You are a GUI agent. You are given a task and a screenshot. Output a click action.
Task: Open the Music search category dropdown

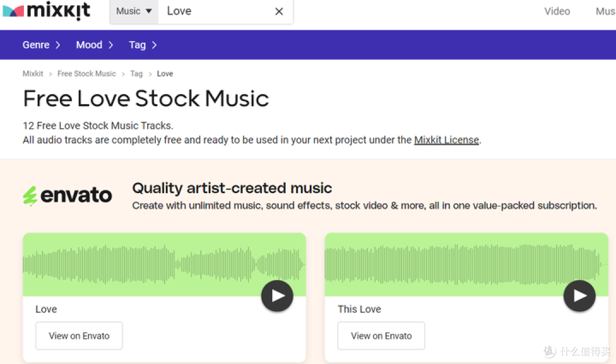pyautogui.click(x=134, y=11)
